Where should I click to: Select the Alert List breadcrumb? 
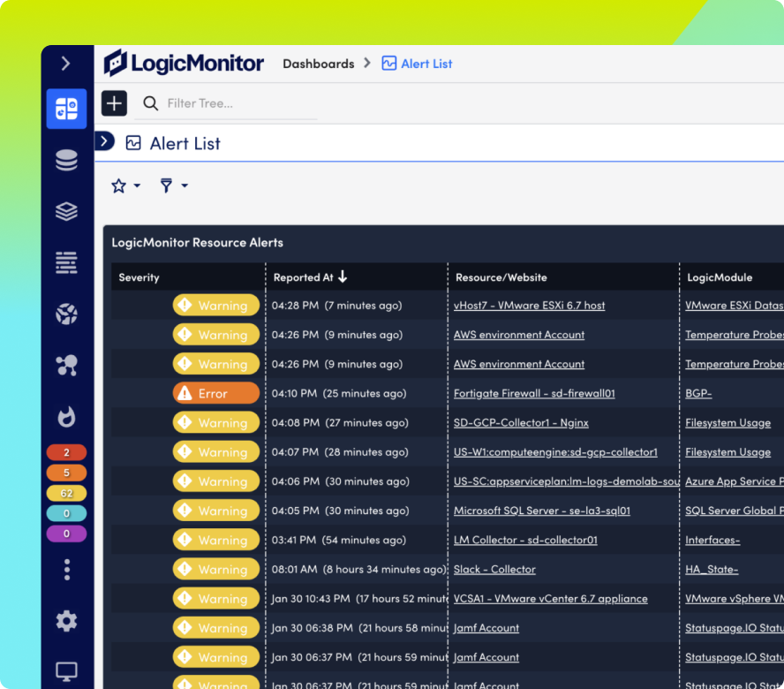(417, 64)
